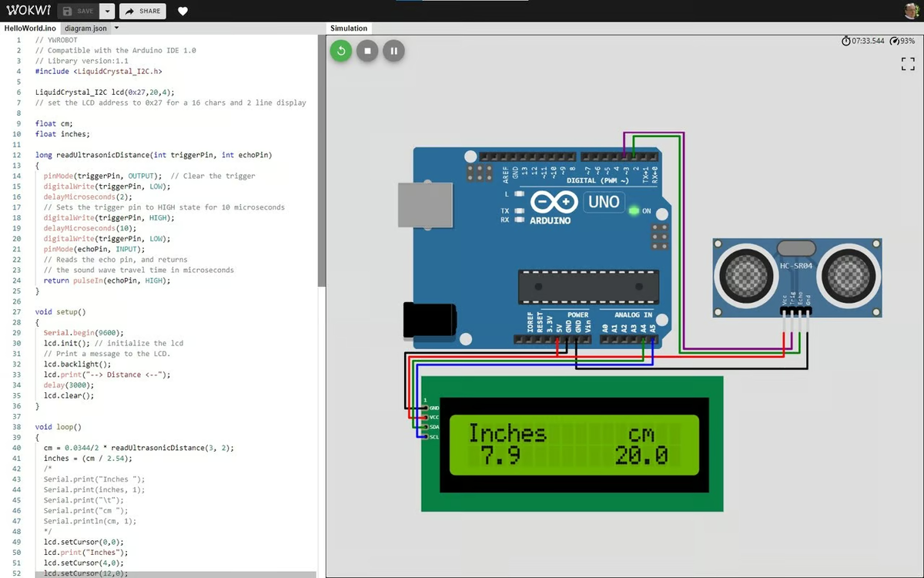Click the Wokwi logo
924x578 pixels.
pos(28,11)
